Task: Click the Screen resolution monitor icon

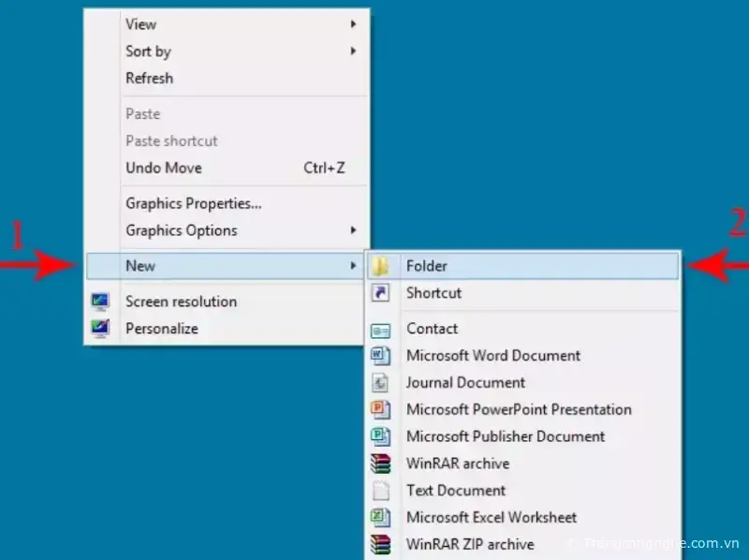Action: 101,302
